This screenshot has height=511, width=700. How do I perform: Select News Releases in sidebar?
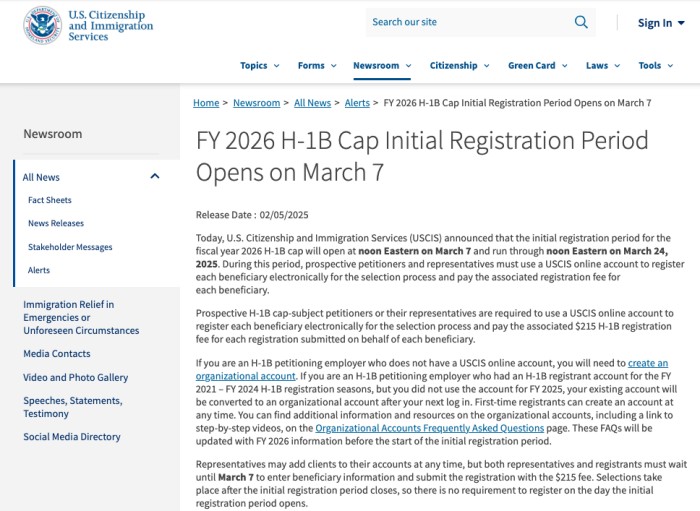click(x=56, y=224)
